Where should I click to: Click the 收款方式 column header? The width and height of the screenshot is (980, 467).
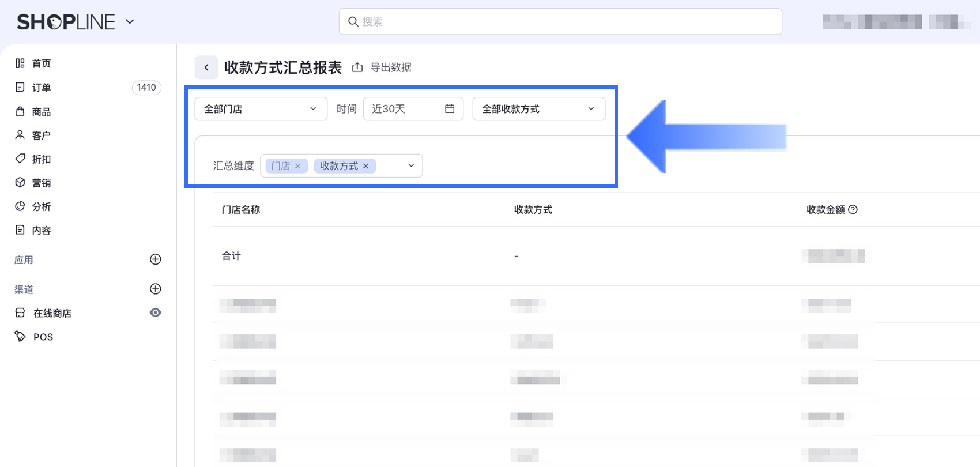(x=533, y=210)
